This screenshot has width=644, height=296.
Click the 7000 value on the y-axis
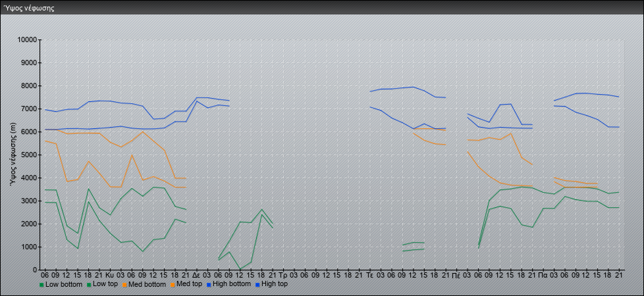[29, 109]
